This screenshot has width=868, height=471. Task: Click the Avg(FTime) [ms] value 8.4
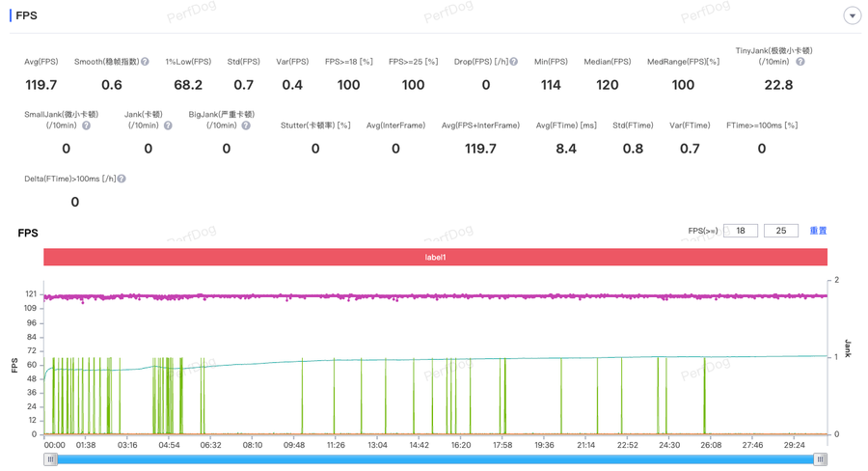click(x=566, y=149)
